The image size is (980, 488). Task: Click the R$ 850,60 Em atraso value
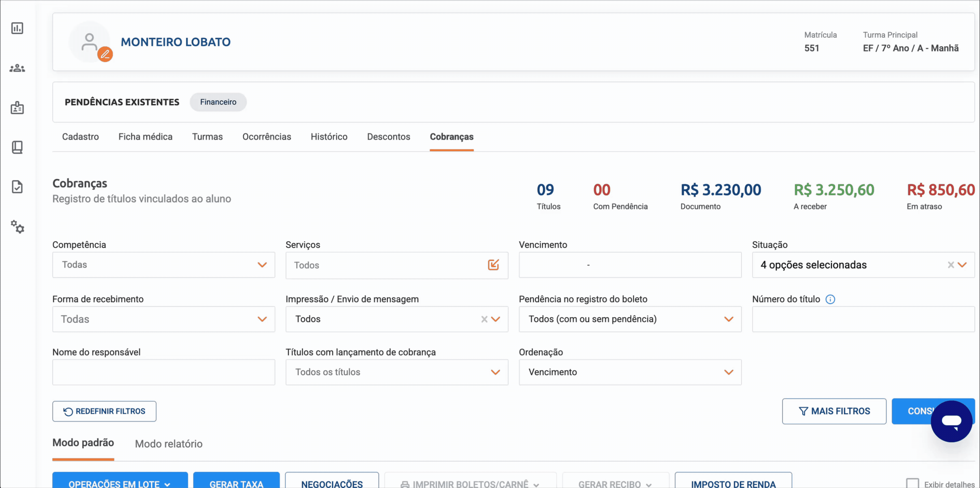(940, 190)
